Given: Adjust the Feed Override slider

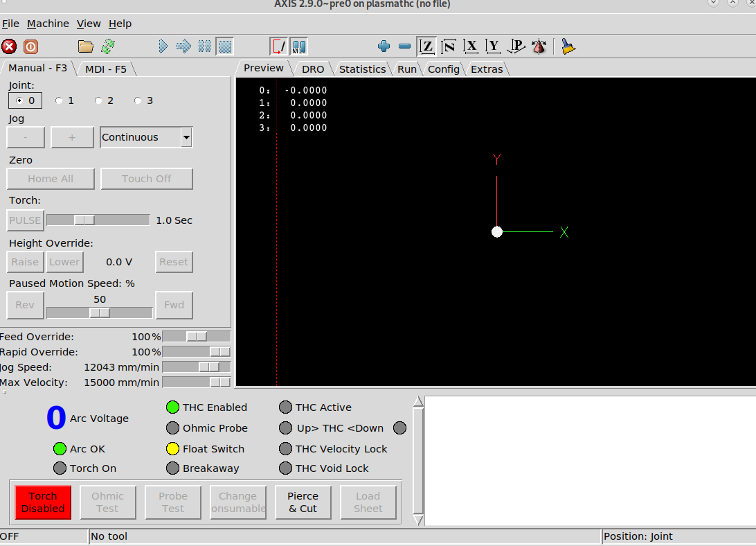Looking at the screenshot, I should tap(197, 337).
